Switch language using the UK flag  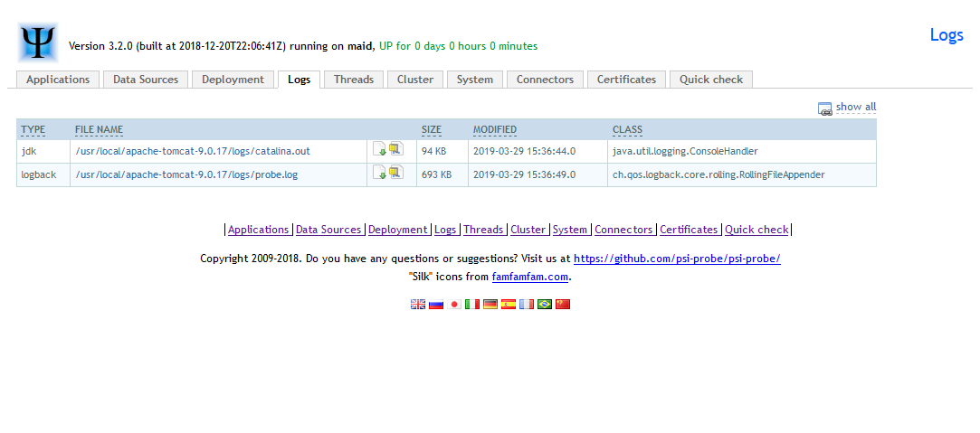(418, 305)
